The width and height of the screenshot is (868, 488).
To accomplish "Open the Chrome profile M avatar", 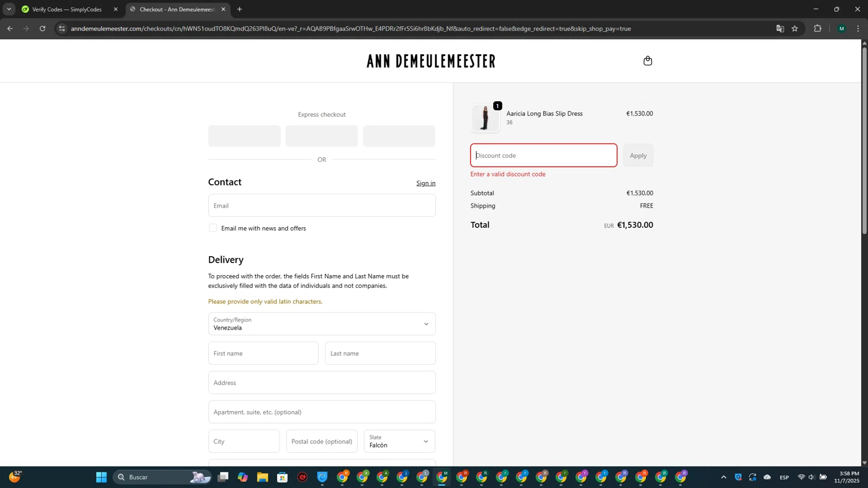I will coord(841,28).
